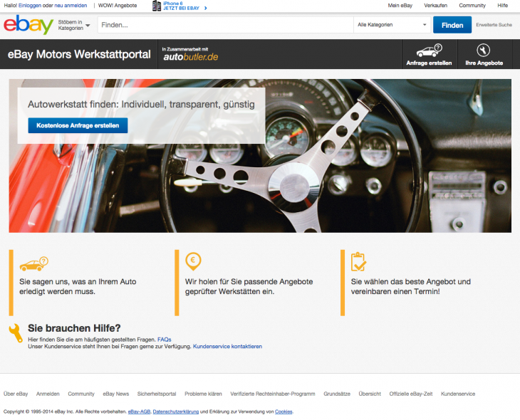Click the iPhone 6 promo banner

[x=180, y=6]
